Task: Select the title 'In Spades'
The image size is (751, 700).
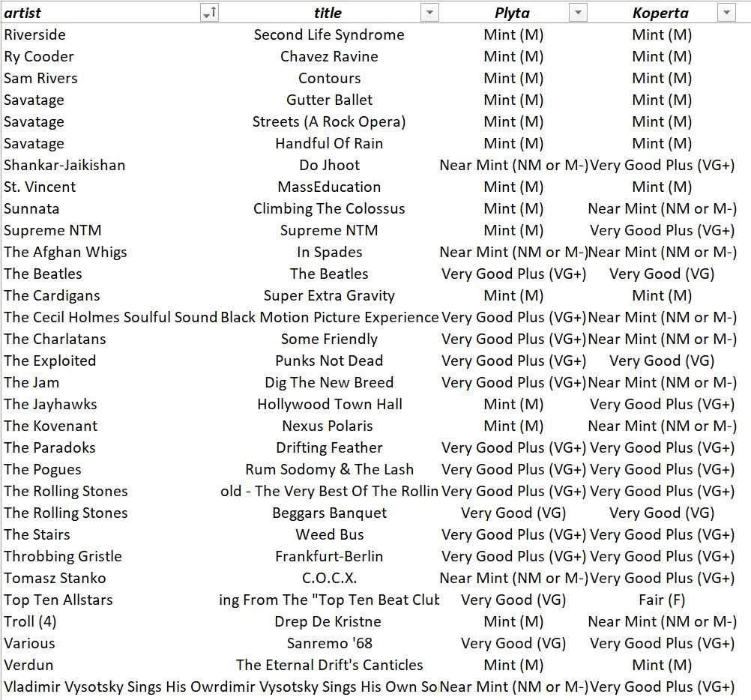Action: point(329,252)
